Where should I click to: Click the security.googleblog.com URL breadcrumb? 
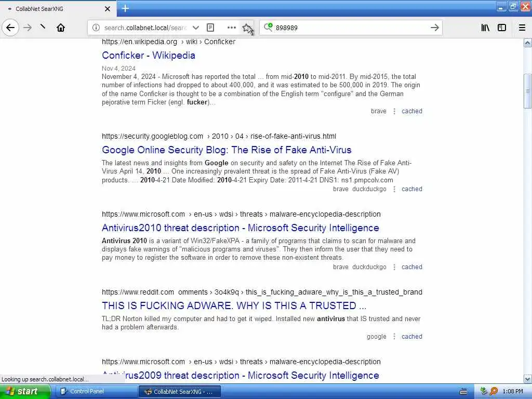pyautogui.click(x=219, y=137)
